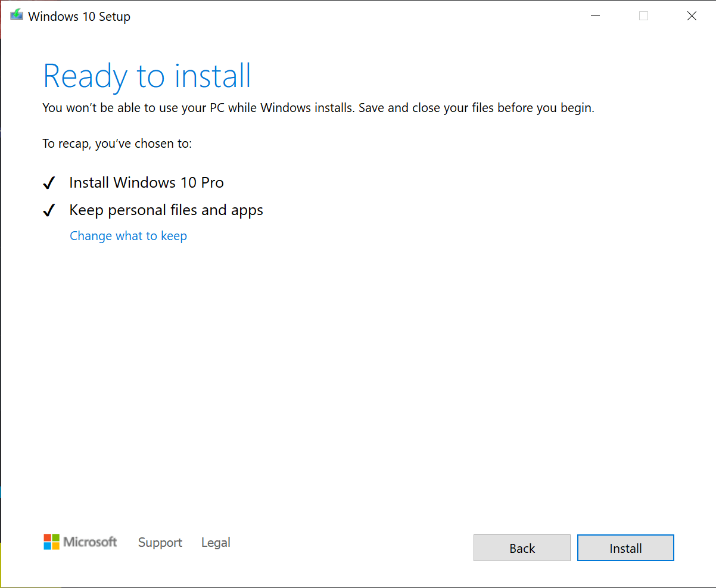The image size is (716, 588).
Task: Close the Windows 10 Setup window
Action: 692,16
